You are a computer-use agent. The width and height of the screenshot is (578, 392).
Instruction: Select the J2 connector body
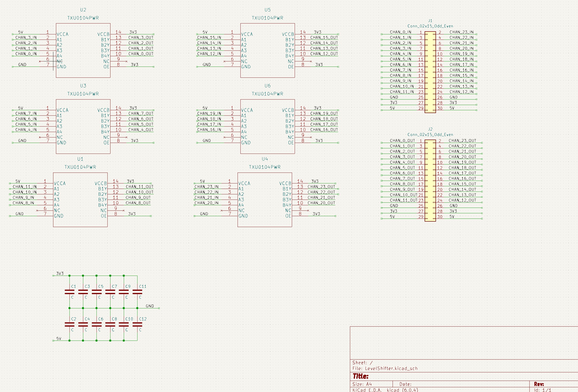pyautogui.click(x=430, y=181)
